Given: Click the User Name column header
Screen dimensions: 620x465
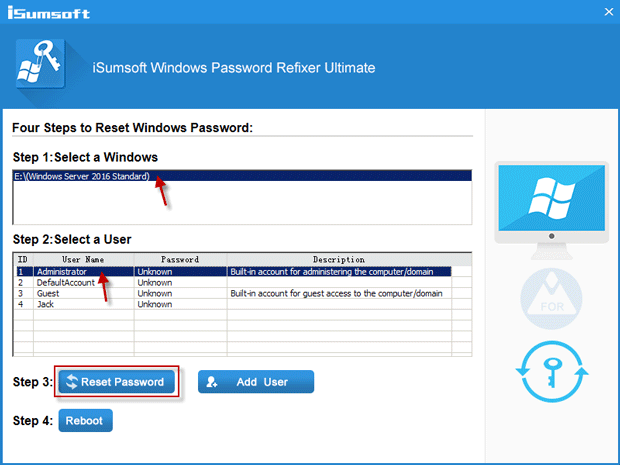Looking at the screenshot, I should [x=83, y=259].
